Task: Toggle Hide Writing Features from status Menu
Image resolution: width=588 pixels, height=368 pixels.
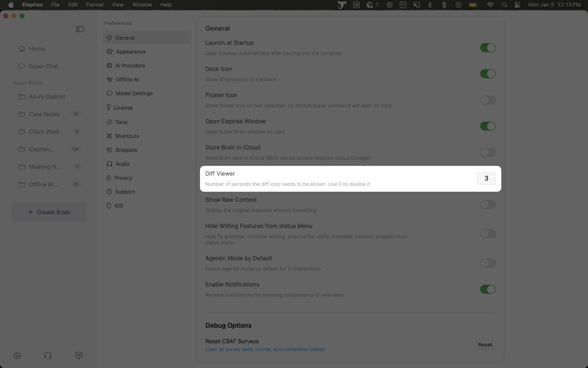Action: (x=488, y=234)
